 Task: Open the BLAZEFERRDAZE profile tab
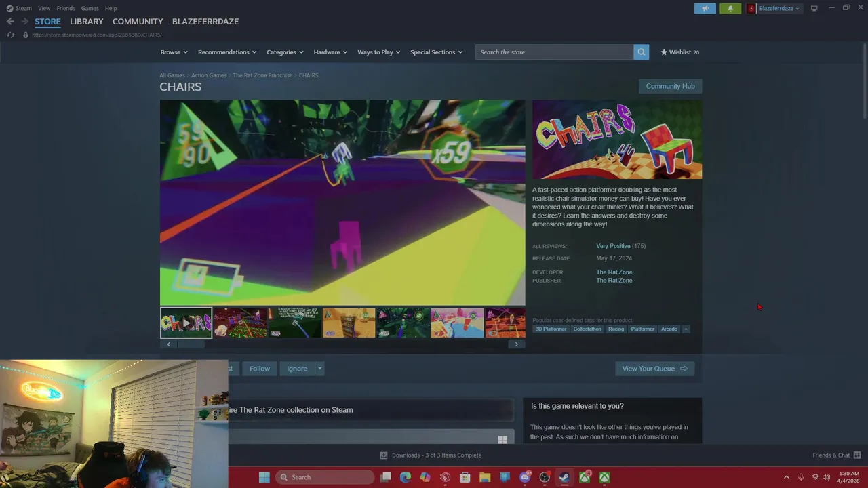(x=205, y=22)
